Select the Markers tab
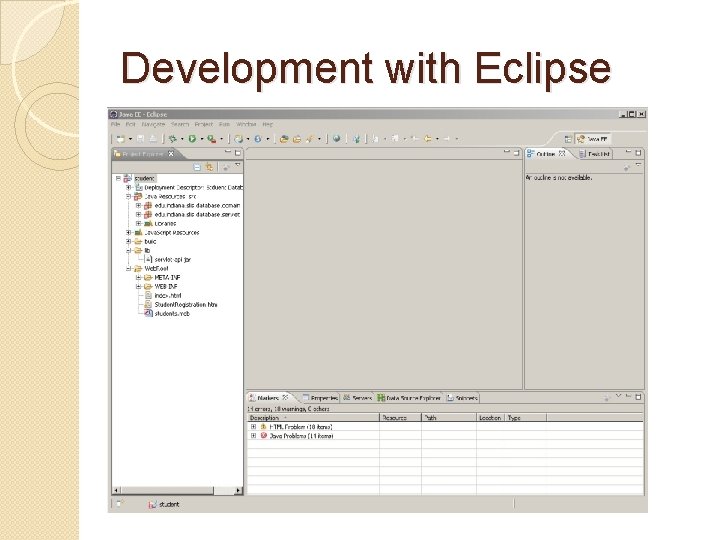This screenshot has height=540, width=720. pyautogui.click(x=269, y=398)
